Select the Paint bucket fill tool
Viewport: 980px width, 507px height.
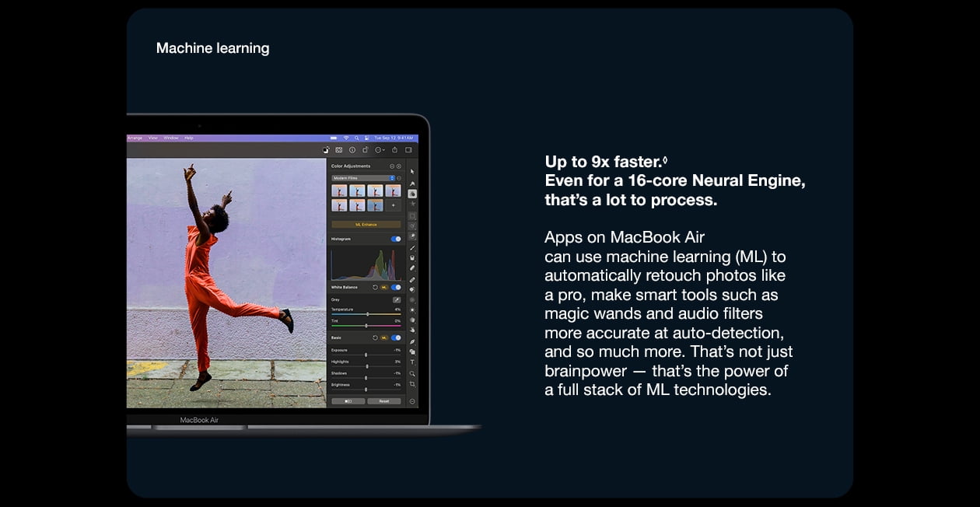pyautogui.click(x=412, y=257)
